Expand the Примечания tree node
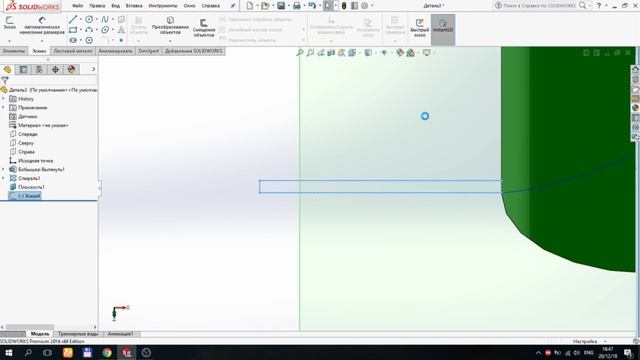The width and height of the screenshot is (640, 360). 3,108
